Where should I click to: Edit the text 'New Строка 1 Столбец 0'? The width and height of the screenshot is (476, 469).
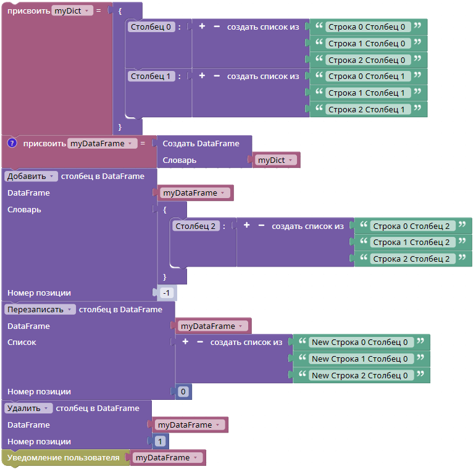point(360,359)
